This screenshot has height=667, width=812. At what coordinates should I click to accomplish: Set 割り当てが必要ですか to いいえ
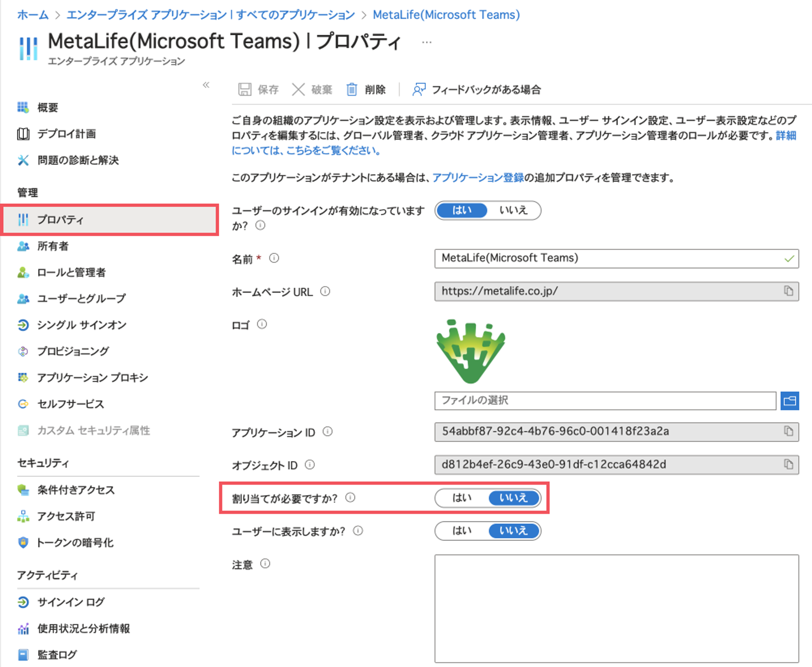[514, 498]
